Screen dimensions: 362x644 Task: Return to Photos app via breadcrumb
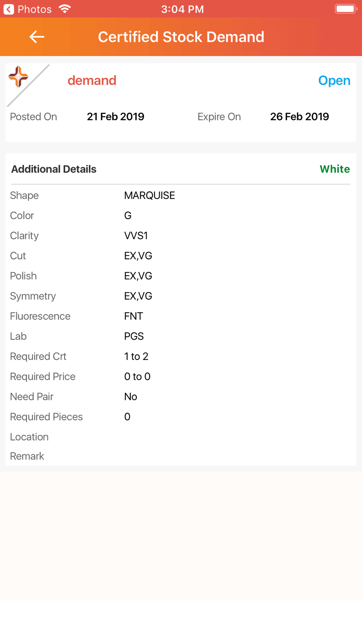point(28,9)
